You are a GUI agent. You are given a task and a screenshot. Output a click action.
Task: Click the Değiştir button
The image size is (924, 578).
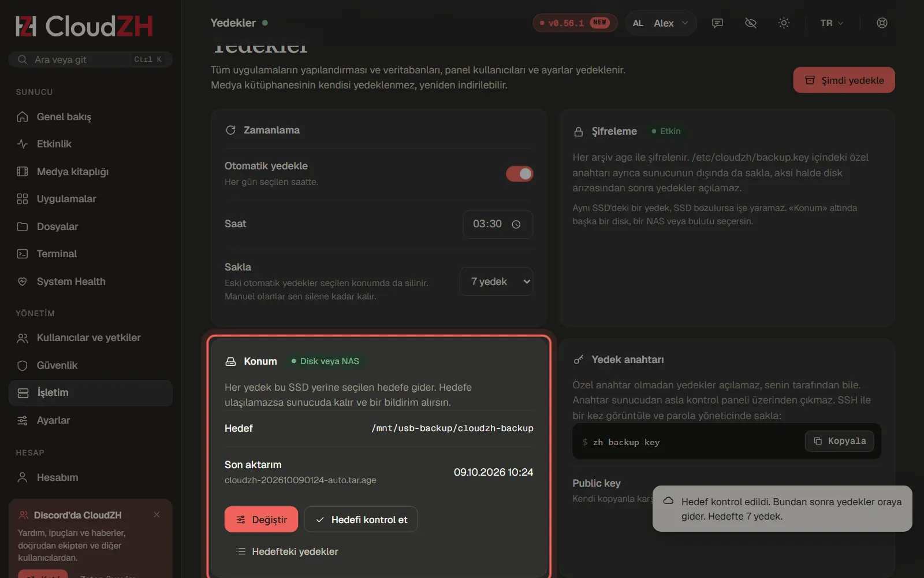[x=261, y=520]
